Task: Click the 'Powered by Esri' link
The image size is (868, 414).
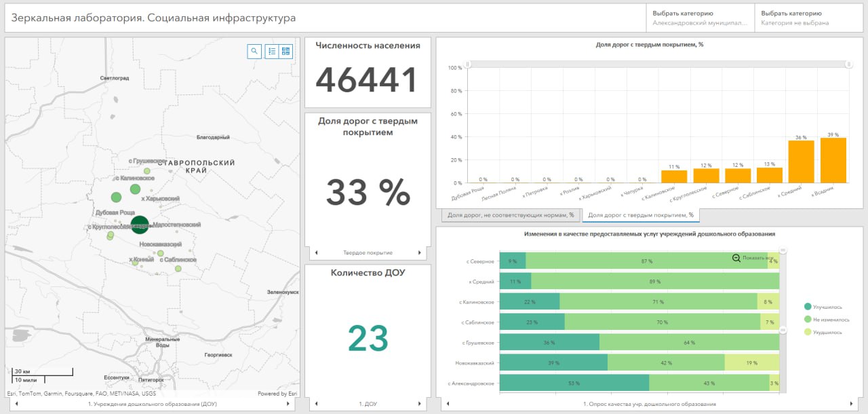Action: pyautogui.click(x=277, y=394)
